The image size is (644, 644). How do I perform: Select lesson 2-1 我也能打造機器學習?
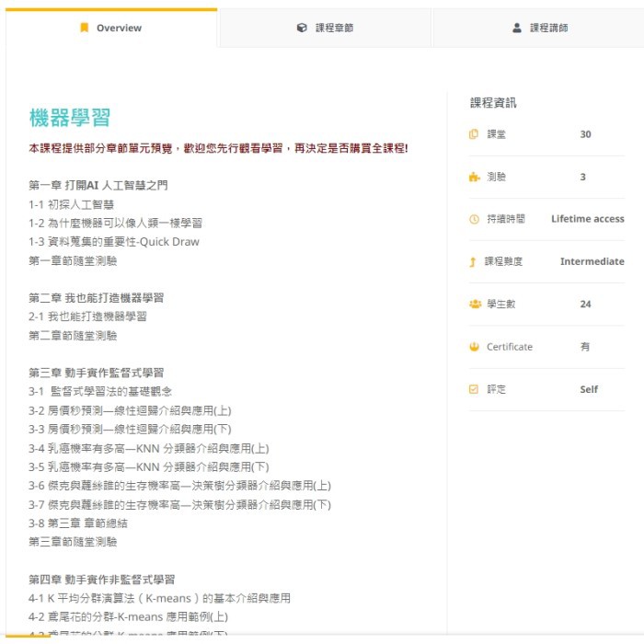click(x=87, y=316)
